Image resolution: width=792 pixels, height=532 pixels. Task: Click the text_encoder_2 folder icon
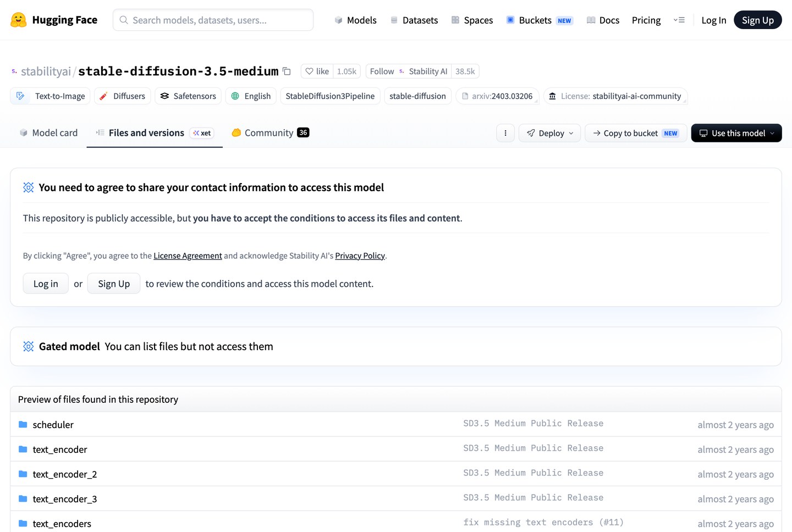(23, 474)
